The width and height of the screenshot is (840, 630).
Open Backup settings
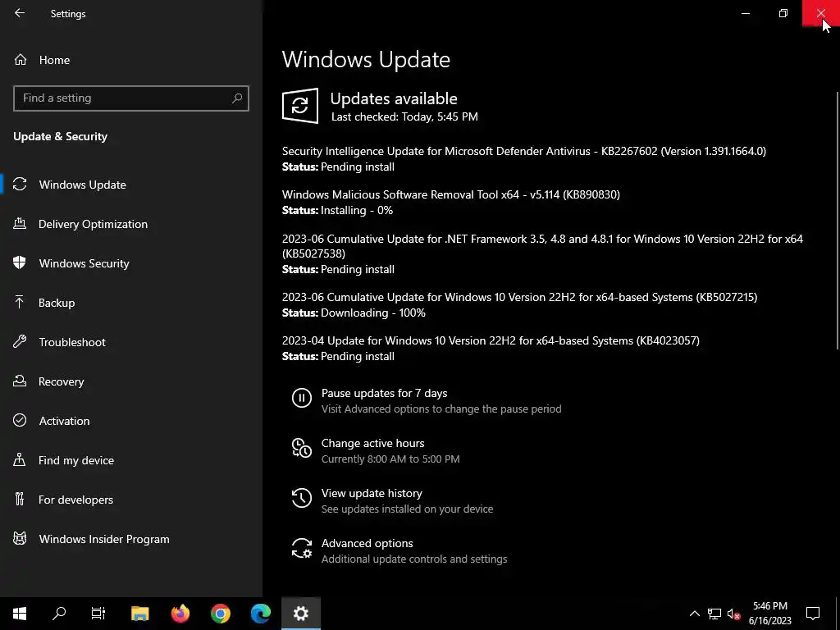click(x=57, y=303)
